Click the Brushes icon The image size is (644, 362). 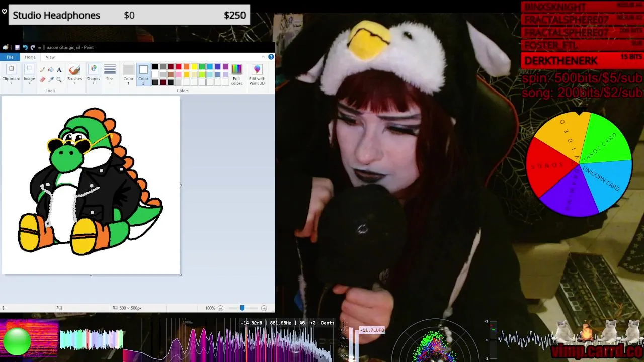[x=74, y=69]
